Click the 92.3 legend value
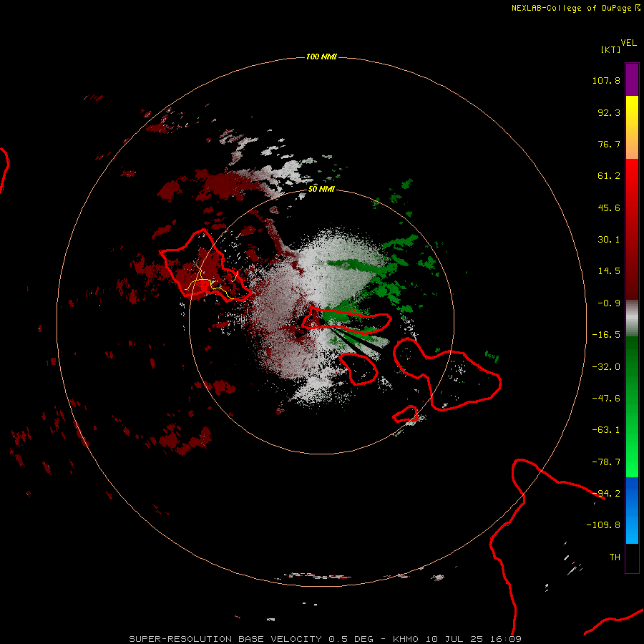The image size is (644, 644). [609, 112]
